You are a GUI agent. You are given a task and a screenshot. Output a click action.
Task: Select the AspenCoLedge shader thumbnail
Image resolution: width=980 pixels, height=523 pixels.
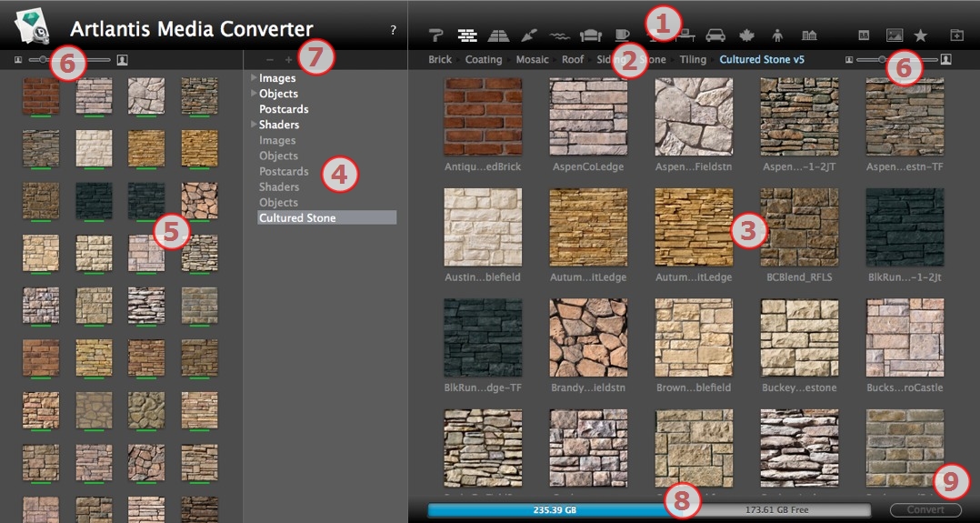(589, 116)
